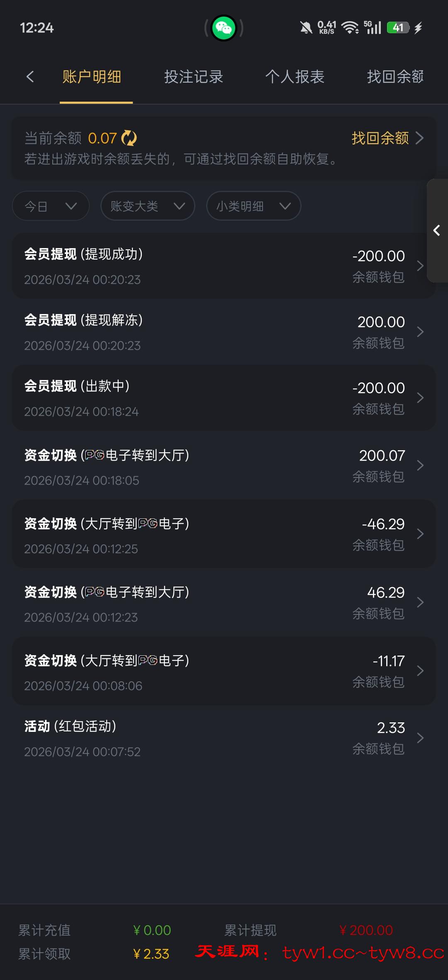Tap the yellow 找回余额 link

coord(387,138)
